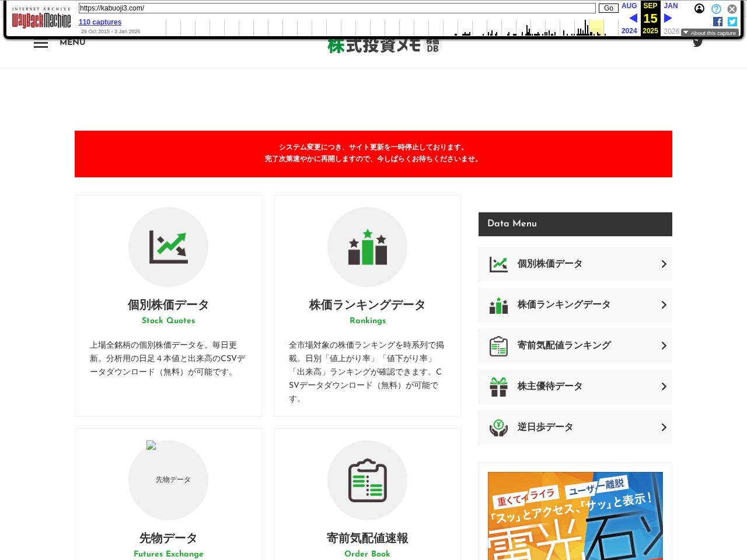The width and height of the screenshot is (747, 560).
Task: Open the hamburger MENU icon
Action: point(41,43)
